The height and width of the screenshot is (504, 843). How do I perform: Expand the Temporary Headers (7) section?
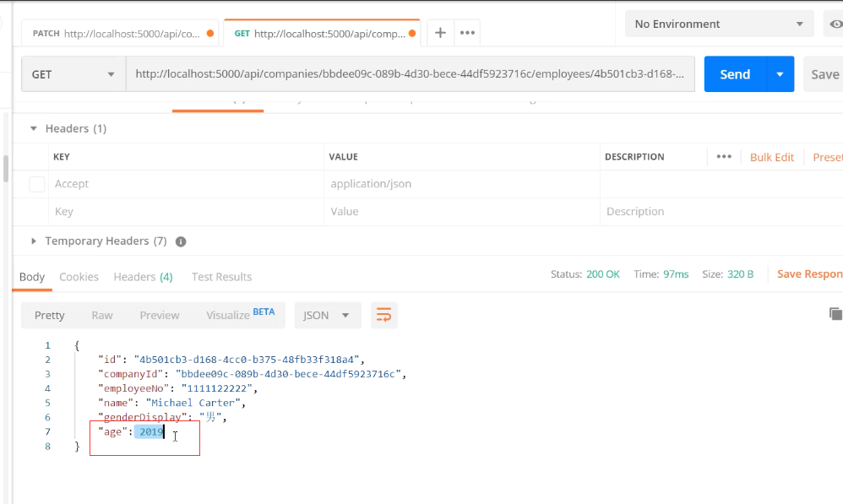click(33, 241)
